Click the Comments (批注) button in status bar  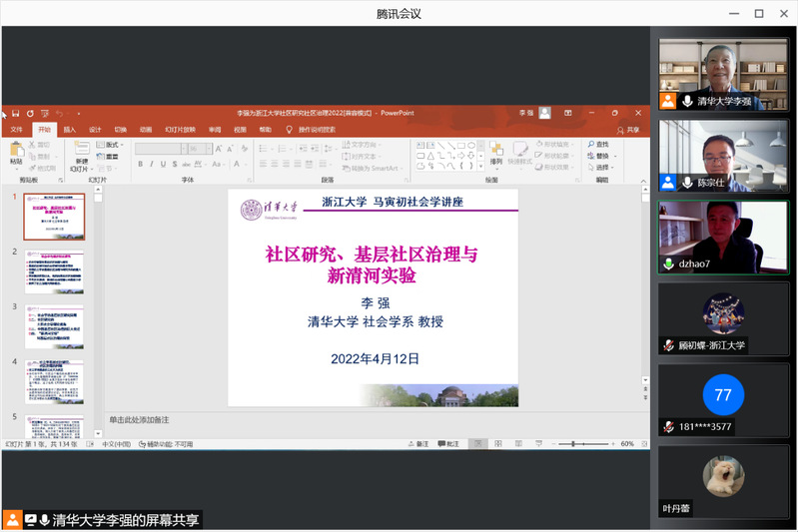click(x=449, y=443)
